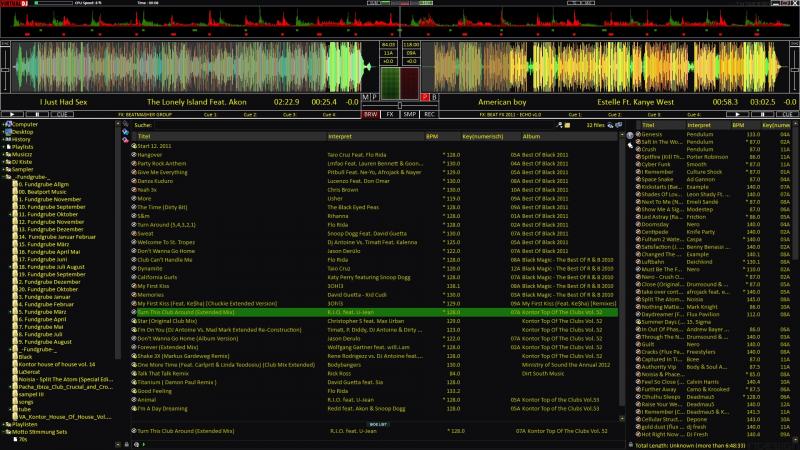Trigger Cue 1 on left deck

pyautogui.click(x=210, y=115)
